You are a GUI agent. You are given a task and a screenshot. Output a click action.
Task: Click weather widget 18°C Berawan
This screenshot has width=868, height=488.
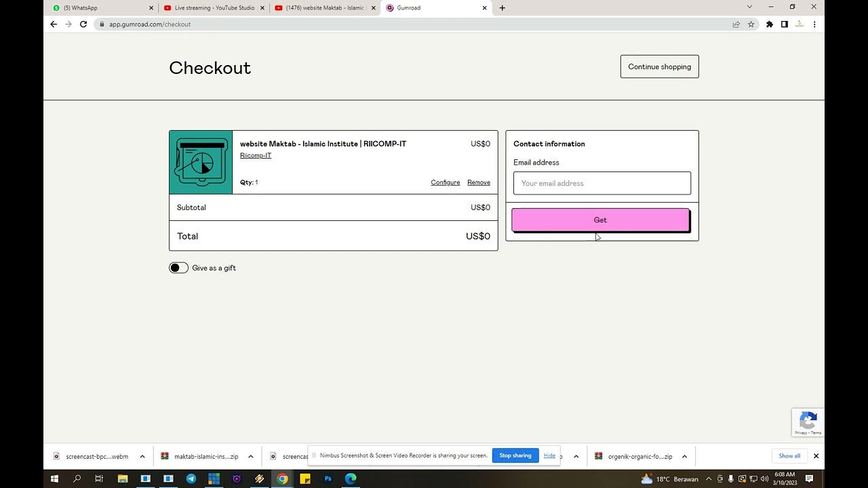click(669, 479)
